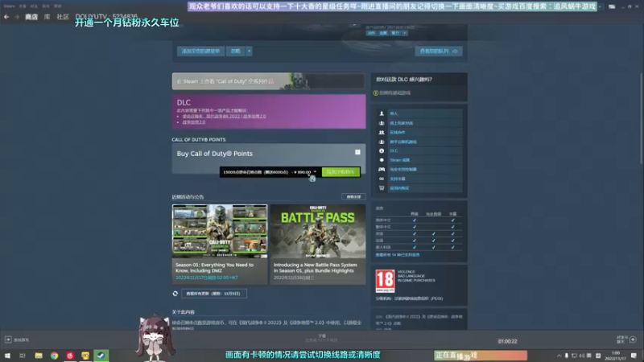
Task: Expand the ignore options dropdown arrow
Action: pos(249,51)
